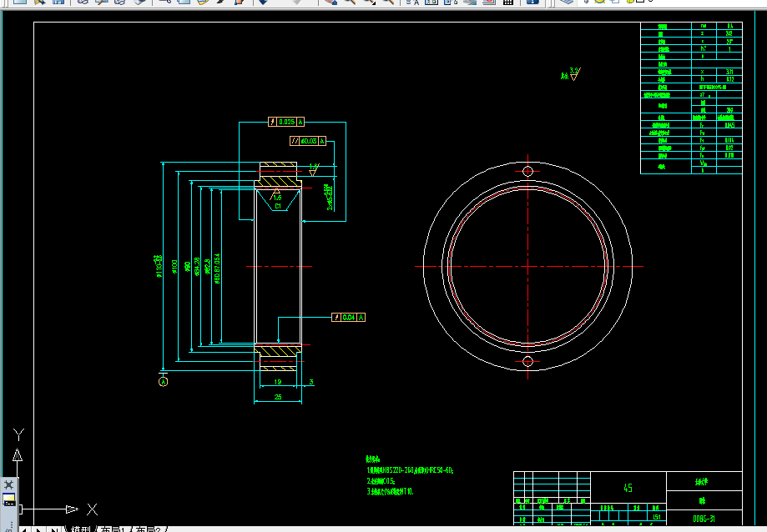Viewport: 767px width, 532px height.
Task: Select the circled datum A symbol
Action: (164, 382)
